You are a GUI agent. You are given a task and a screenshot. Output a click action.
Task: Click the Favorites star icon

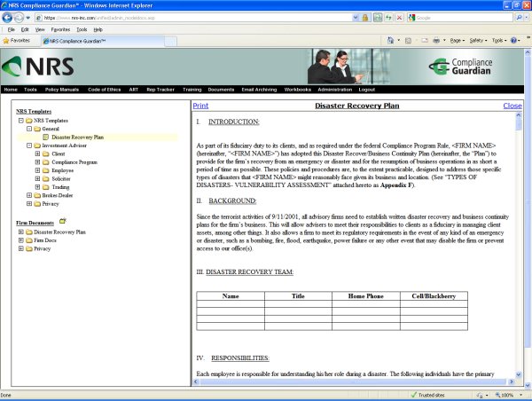(6, 41)
